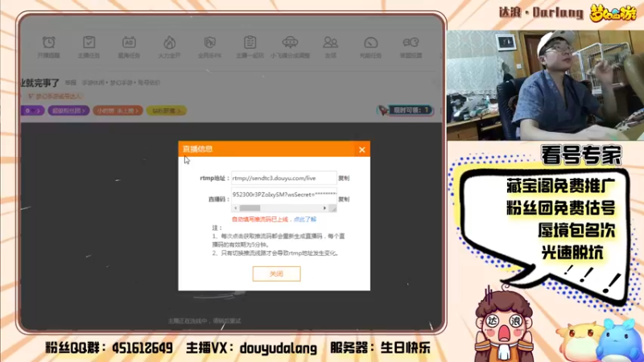Viewport: 644px width, 362px height.
Task: Copy the rtmp地址 using its 复制 link
Action: tap(344, 178)
